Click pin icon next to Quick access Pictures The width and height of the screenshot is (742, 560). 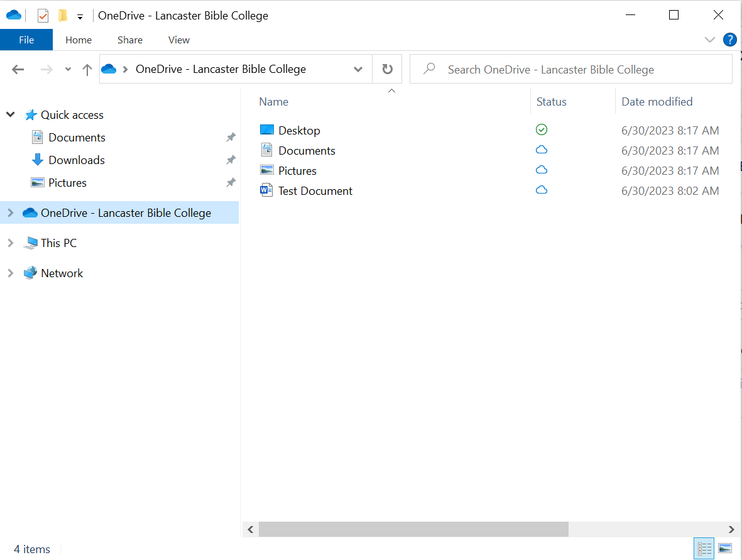231,182
